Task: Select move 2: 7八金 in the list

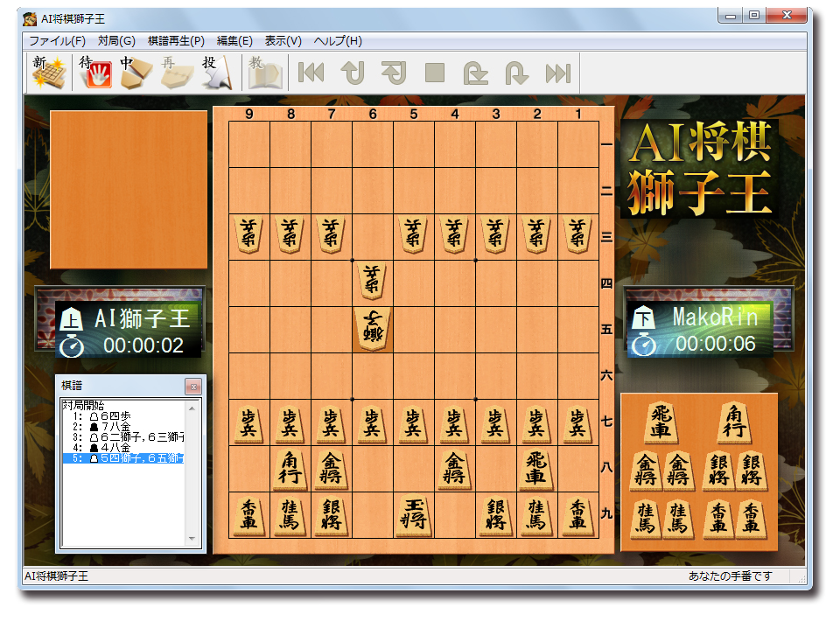Action: pos(123,426)
